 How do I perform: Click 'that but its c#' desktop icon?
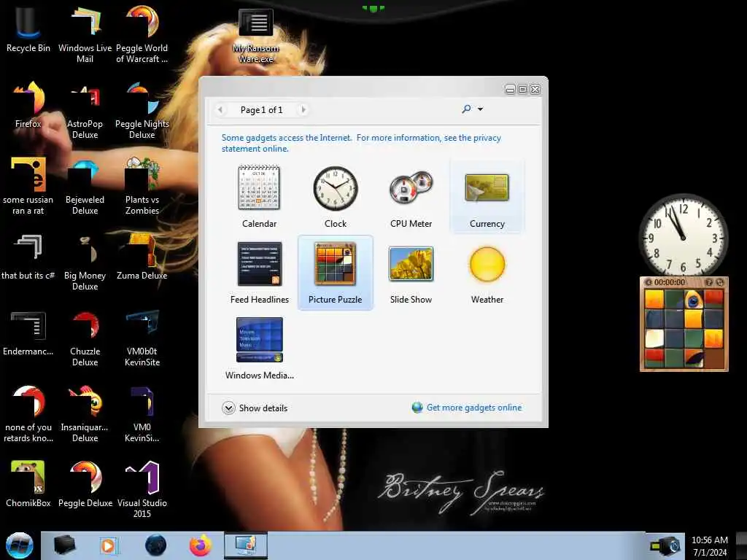(x=28, y=257)
